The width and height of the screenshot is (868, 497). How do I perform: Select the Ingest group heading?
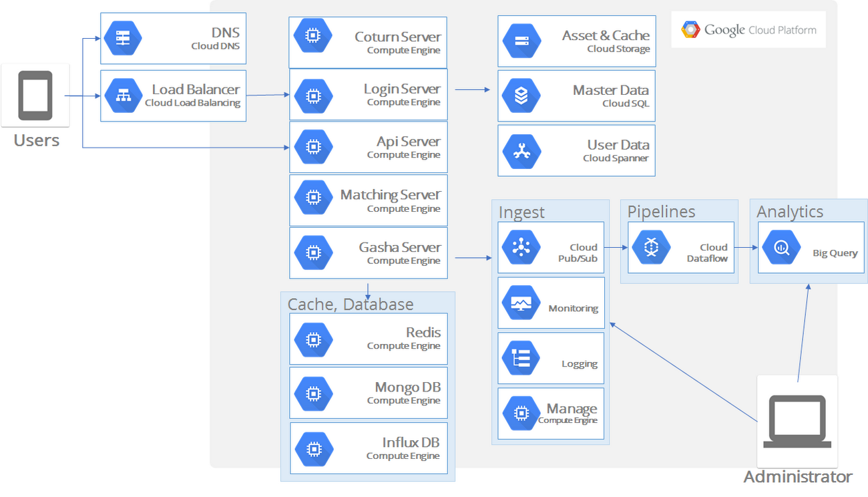521,212
